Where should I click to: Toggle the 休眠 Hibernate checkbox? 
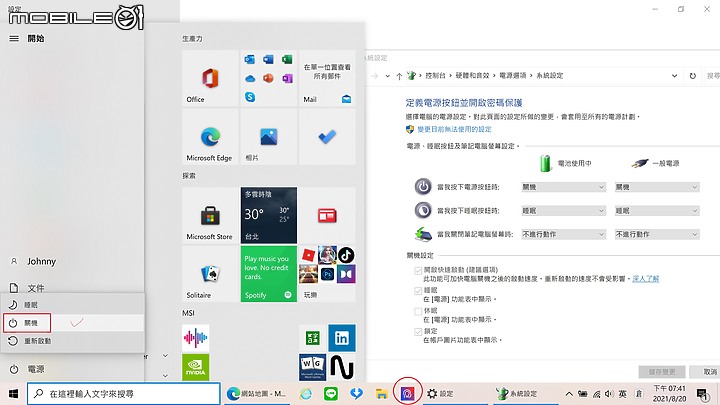(418, 311)
